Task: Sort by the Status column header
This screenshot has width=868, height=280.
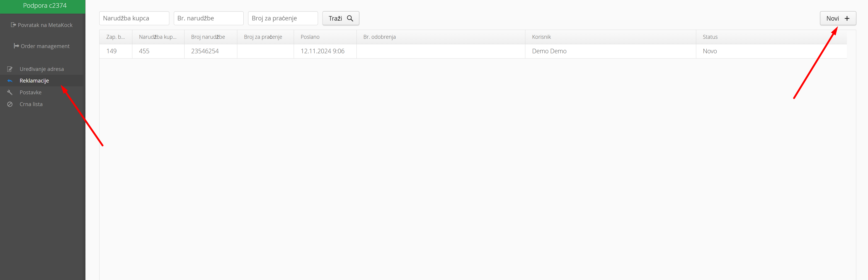Action: pos(710,37)
